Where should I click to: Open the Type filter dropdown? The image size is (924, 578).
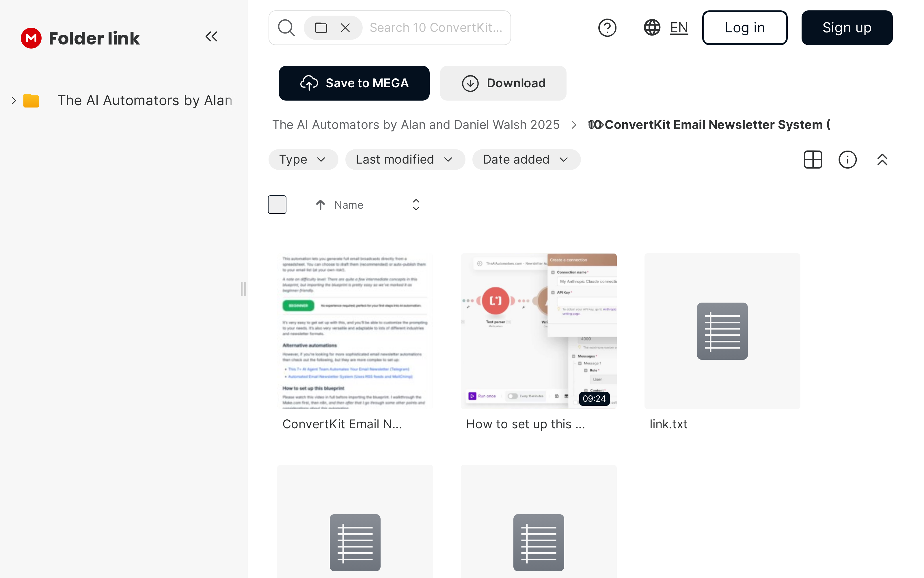coord(303,160)
